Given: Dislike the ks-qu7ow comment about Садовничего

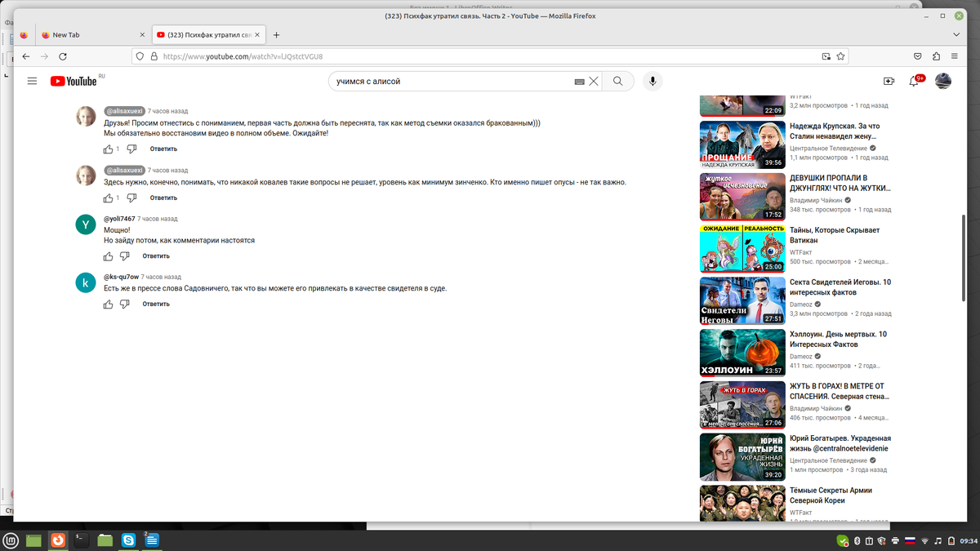Looking at the screenshot, I should [124, 304].
